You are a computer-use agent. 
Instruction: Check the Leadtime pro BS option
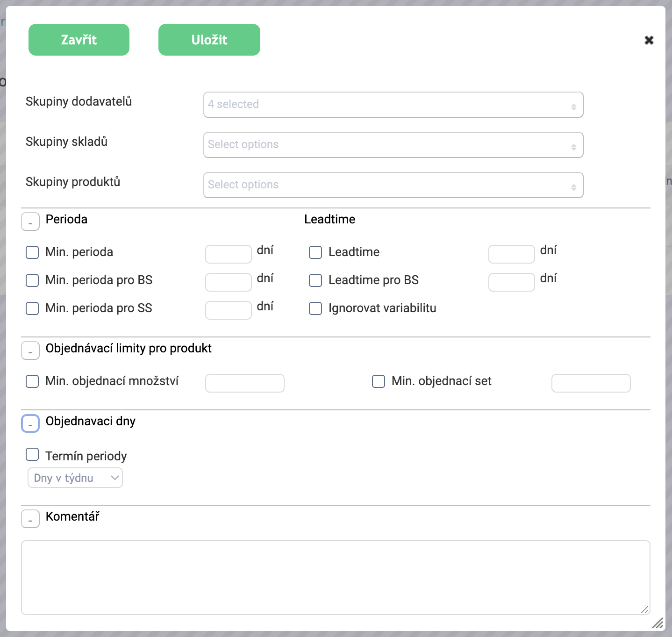click(x=315, y=280)
